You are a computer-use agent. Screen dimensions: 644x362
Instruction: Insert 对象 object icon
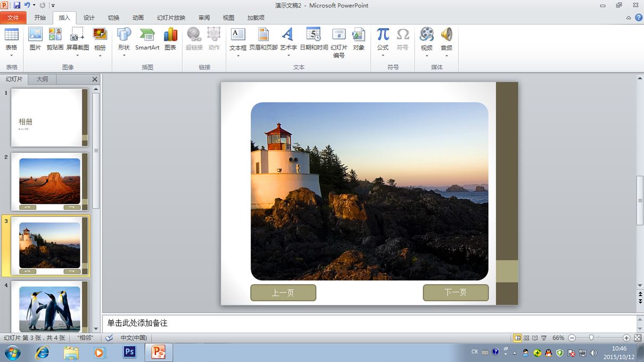[x=359, y=39]
